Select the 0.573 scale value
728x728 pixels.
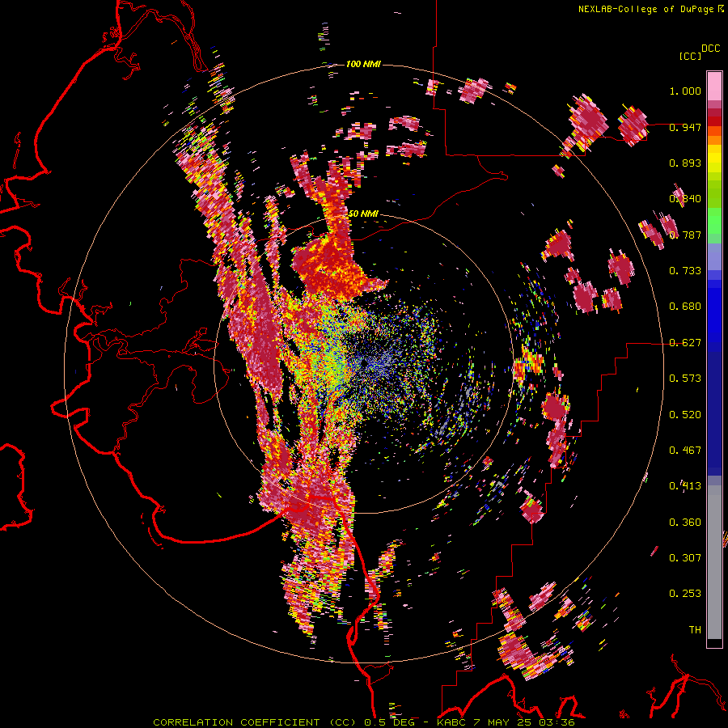[x=685, y=379]
